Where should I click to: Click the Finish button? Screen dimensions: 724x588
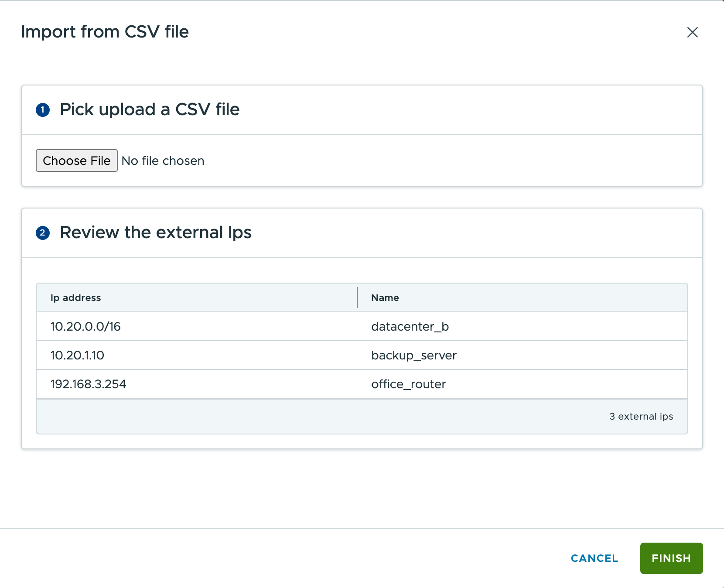pos(671,558)
